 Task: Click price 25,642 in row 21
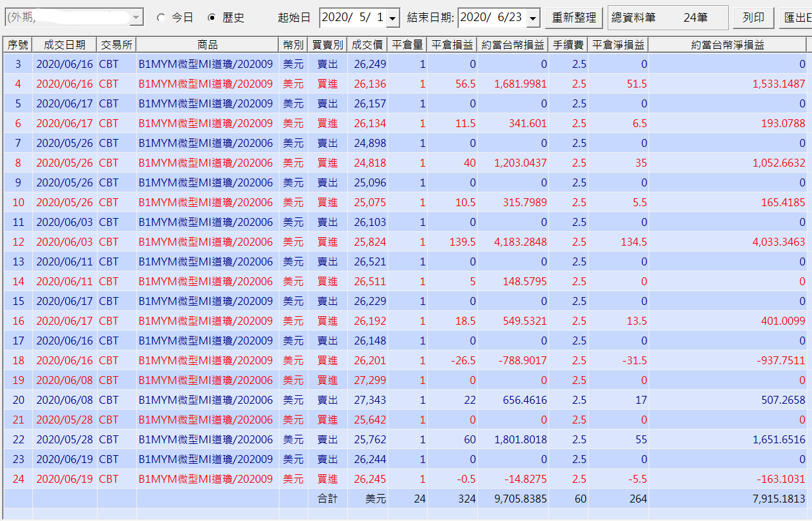tap(370, 420)
